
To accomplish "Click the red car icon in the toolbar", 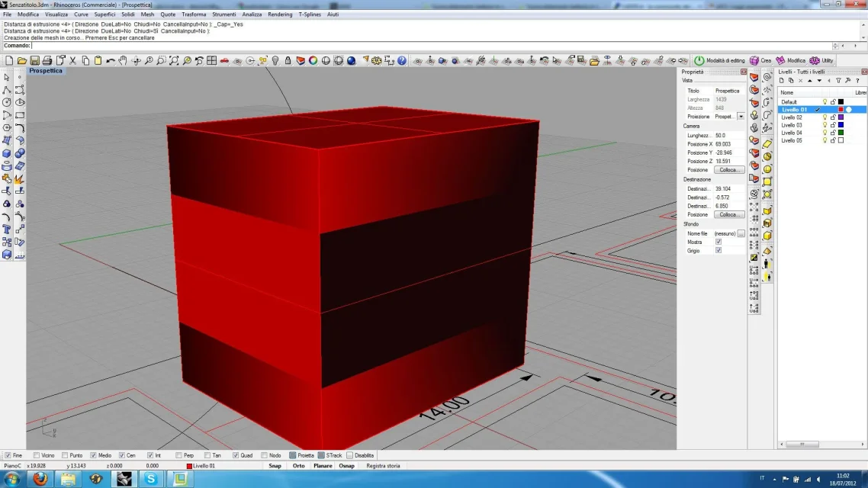I will (224, 60).
